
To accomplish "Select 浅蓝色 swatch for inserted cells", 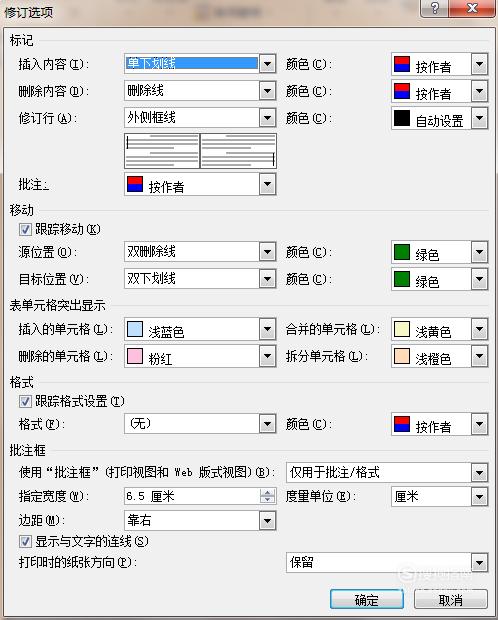I will click(134, 329).
